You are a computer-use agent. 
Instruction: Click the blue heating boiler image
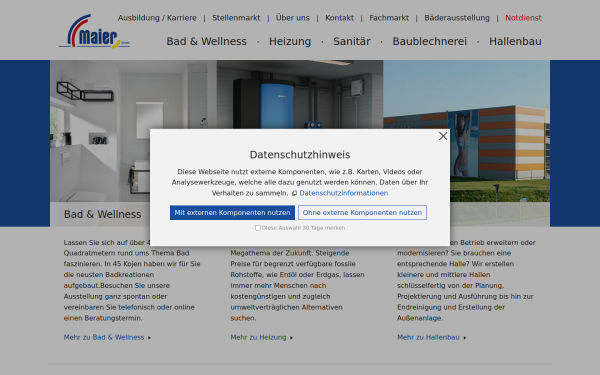[x=300, y=94]
